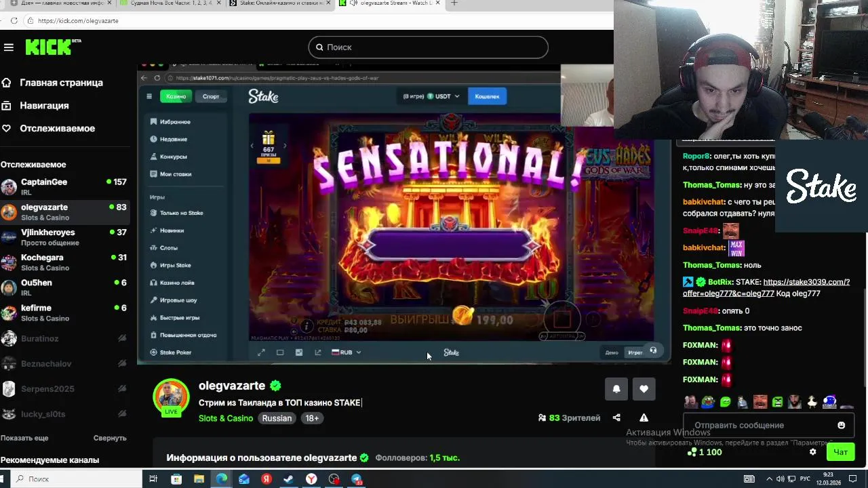Click Показать еще to show more channels
Image resolution: width=868 pixels, height=488 pixels.
(x=24, y=438)
